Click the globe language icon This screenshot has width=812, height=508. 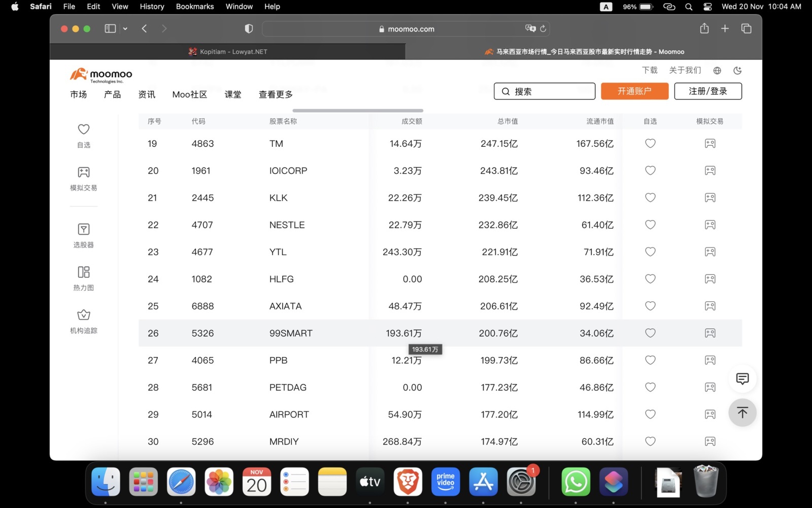pos(717,71)
